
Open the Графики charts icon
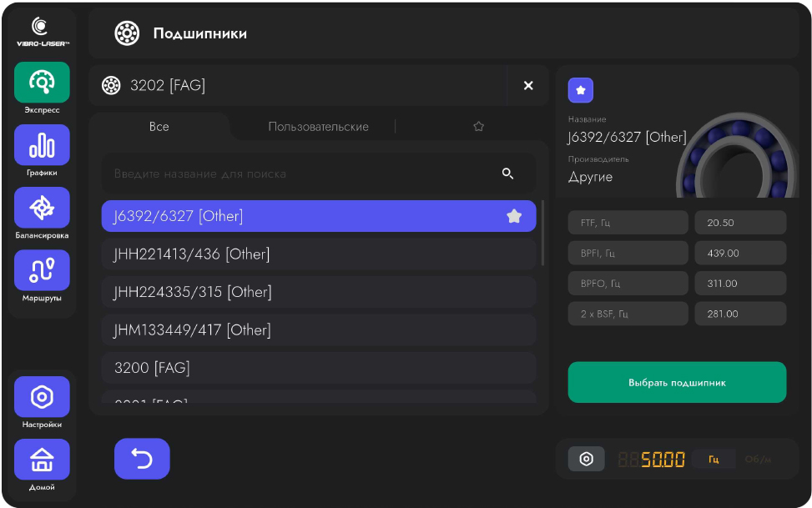click(42, 145)
